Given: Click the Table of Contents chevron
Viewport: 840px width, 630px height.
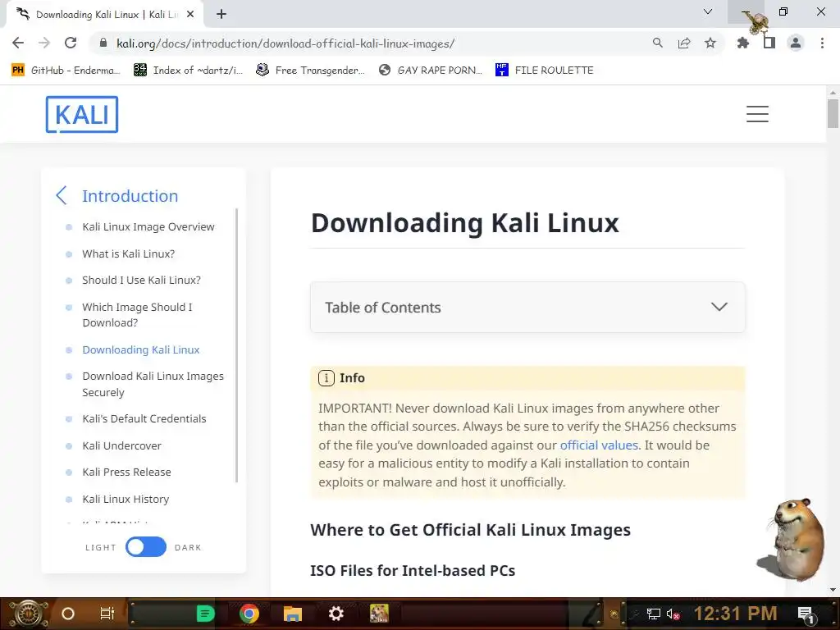Looking at the screenshot, I should coord(719,307).
